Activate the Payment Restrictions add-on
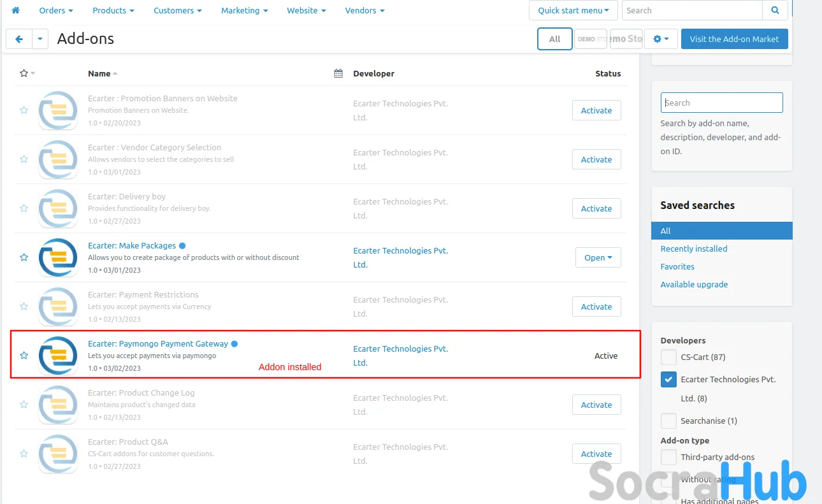The width and height of the screenshot is (822, 504). coord(596,306)
